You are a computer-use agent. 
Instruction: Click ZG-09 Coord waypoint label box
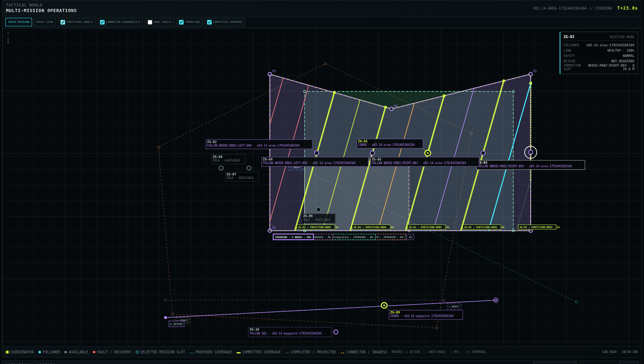pyautogui.click(x=425, y=314)
